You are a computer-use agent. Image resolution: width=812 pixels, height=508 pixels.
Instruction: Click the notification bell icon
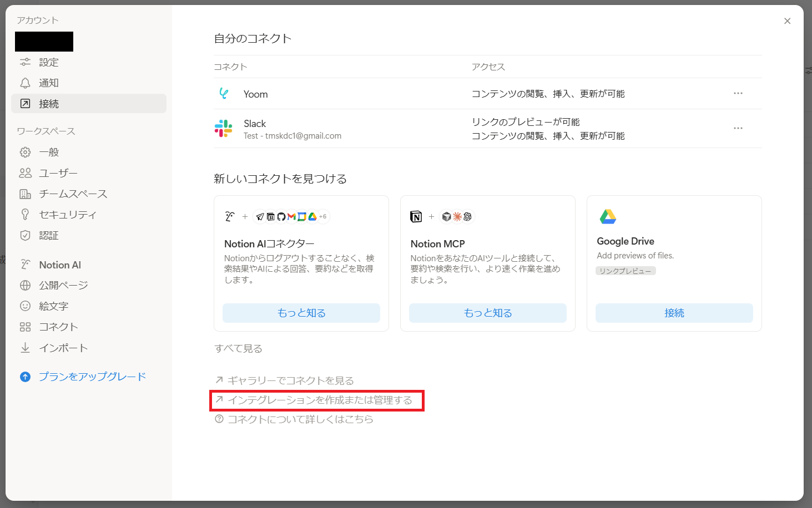(x=25, y=83)
